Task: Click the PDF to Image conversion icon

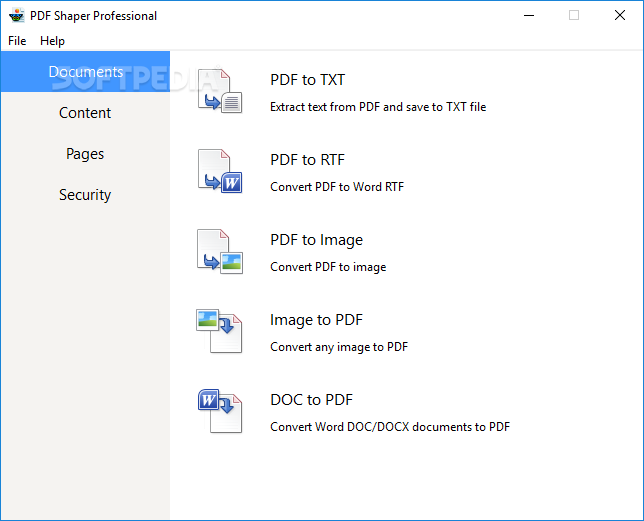Action: pos(220,251)
